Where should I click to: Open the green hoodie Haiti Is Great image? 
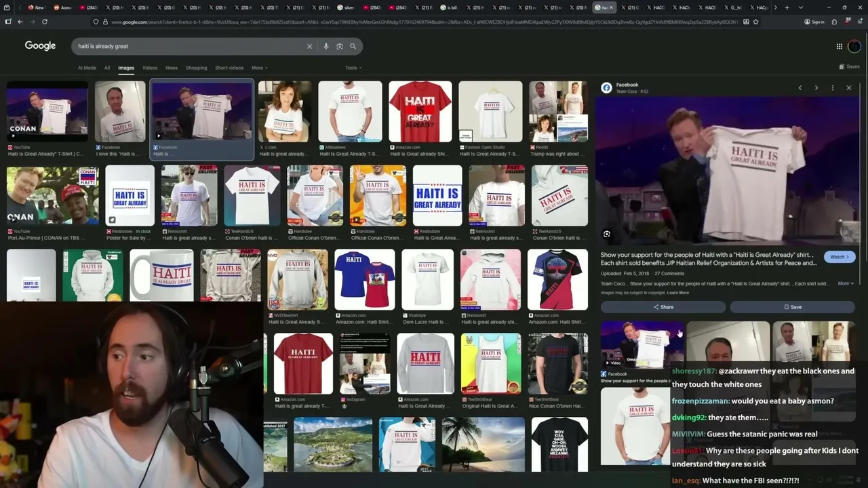pyautogui.click(x=93, y=275)
